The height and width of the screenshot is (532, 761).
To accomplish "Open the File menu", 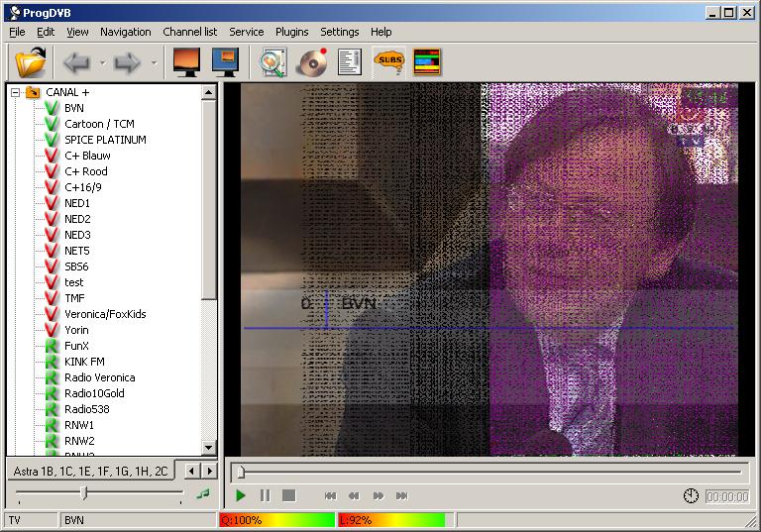I will coord(17,32).
